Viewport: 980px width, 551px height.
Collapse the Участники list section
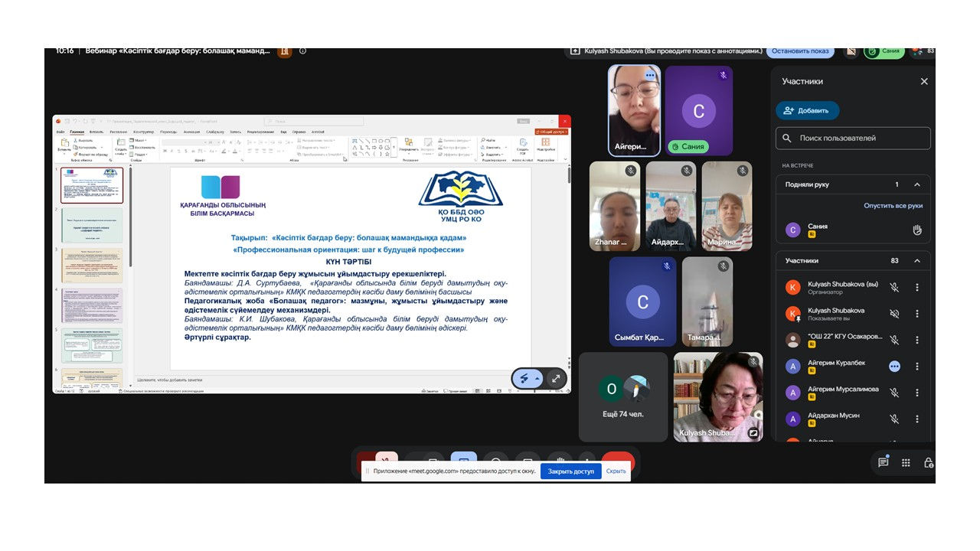917,260
